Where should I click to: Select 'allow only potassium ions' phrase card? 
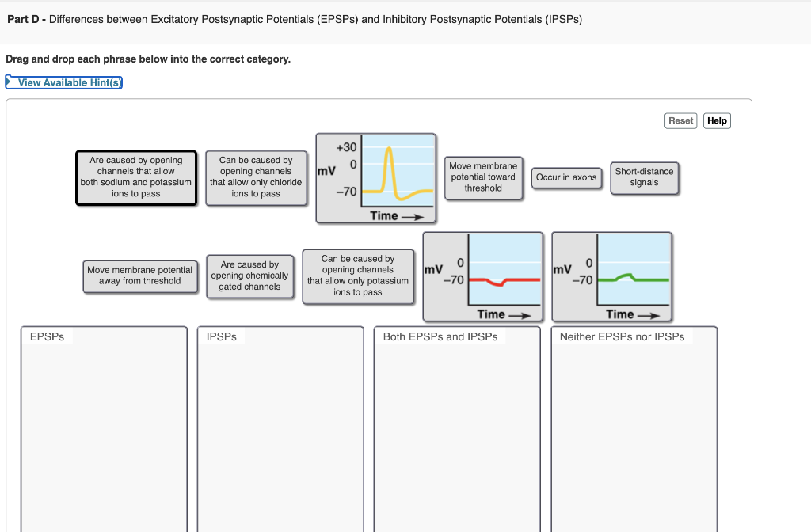[x=358, y=276]
